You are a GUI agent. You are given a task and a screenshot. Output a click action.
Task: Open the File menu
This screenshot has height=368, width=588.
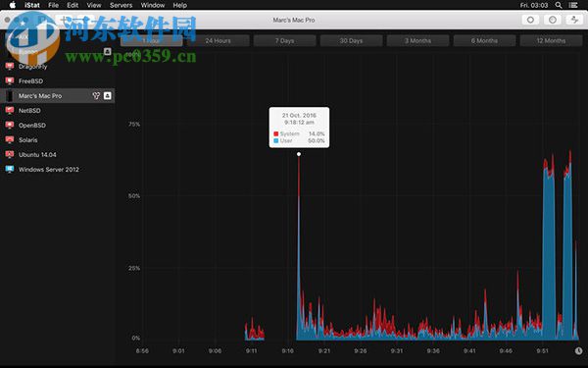click(x=54, y=5)
